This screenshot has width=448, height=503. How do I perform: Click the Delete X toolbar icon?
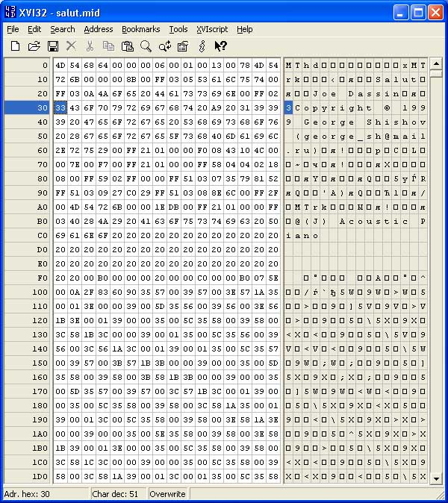[71, 46]
